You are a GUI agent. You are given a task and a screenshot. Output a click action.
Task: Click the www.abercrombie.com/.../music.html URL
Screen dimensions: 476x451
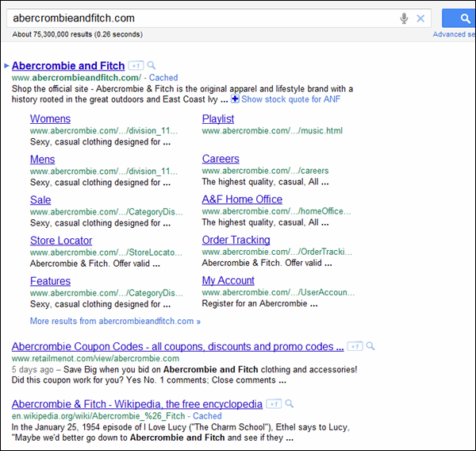pyautogui.click(x=272, y=131)
